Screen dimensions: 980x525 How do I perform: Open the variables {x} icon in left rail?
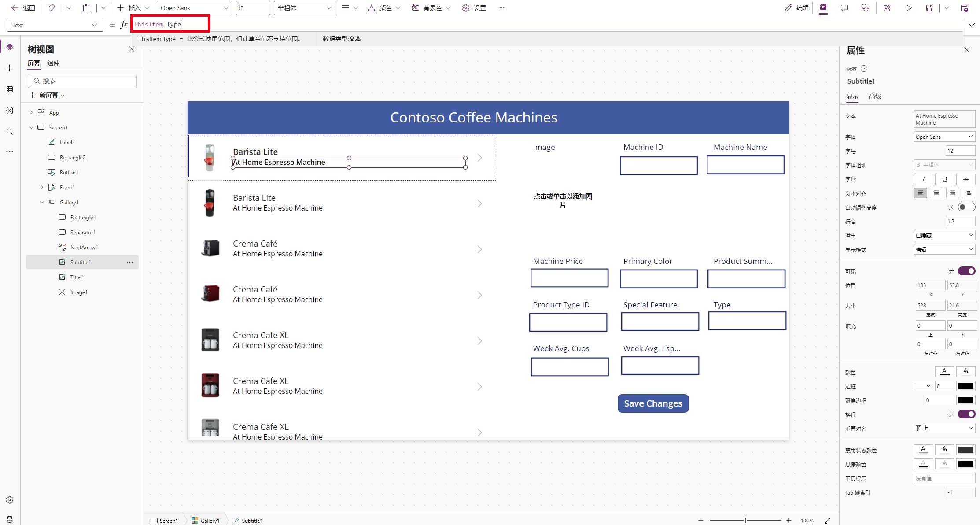click(x=10, y=111)
